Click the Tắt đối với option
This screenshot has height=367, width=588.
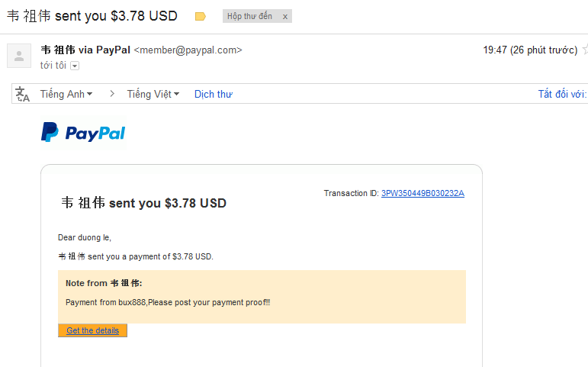point(562,94)
